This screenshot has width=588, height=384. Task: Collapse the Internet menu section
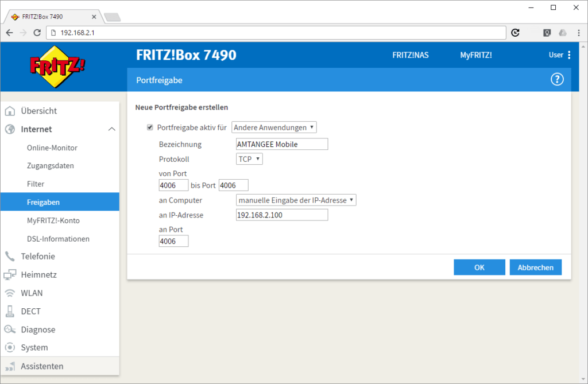111,130
